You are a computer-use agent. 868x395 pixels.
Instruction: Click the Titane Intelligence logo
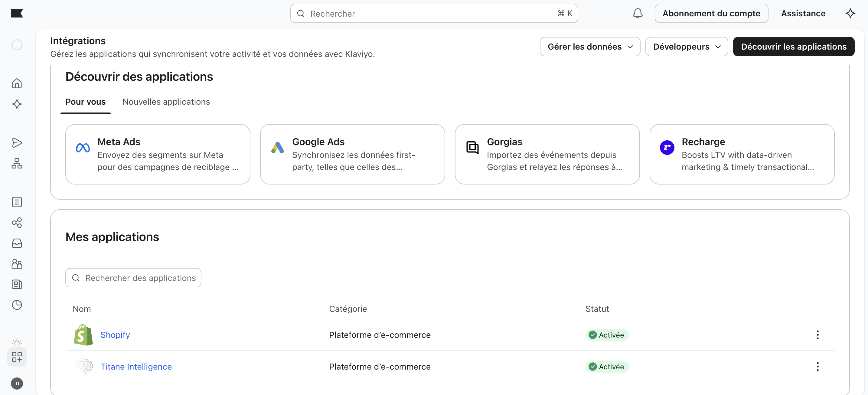click(84, 366)
